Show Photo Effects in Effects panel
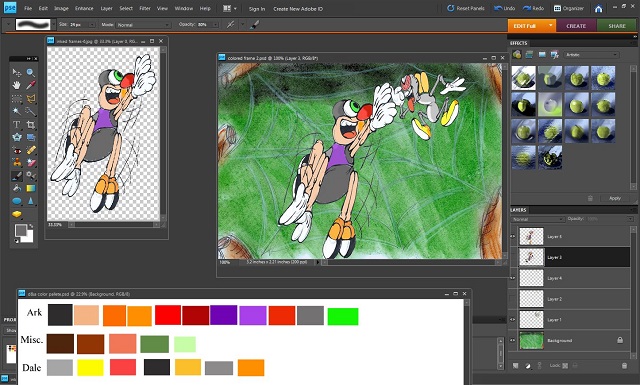Image resolution: width=640 pixels, height=385 pixels. 542,54
